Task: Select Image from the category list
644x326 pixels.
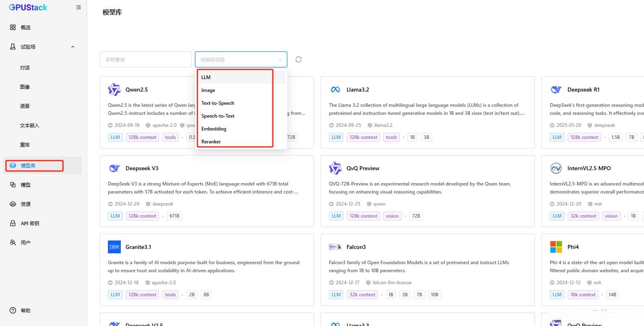Action: pos(241,90)
